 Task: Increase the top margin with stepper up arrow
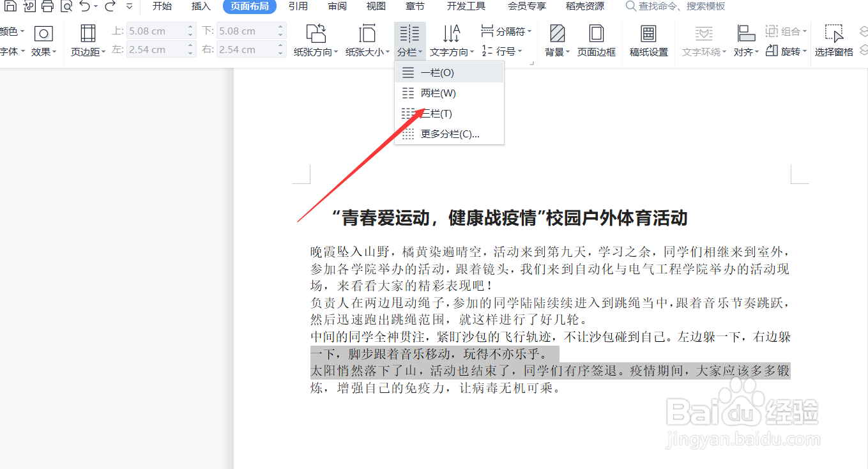190,27
